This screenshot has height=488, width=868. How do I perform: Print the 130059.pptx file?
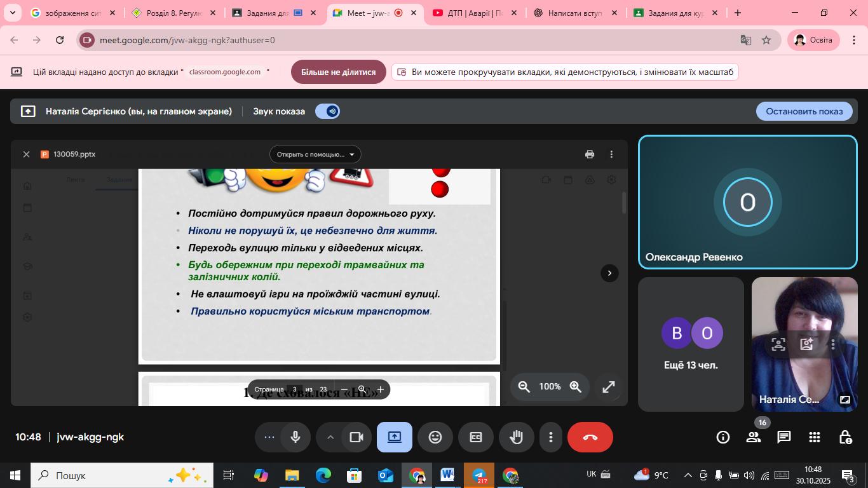coord(590,154)
